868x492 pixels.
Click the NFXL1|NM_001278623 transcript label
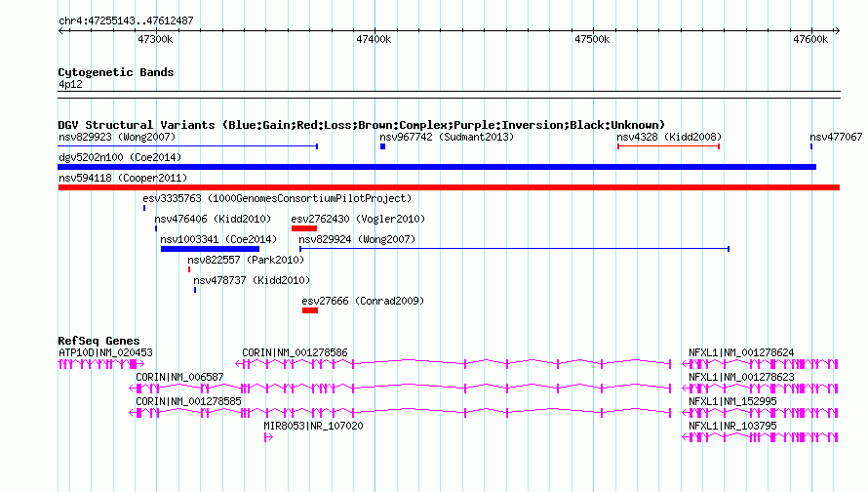pos(741,377)
